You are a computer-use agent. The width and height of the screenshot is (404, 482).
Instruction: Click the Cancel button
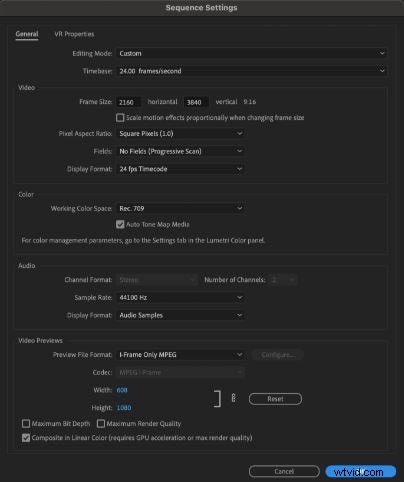click(284, 471)
